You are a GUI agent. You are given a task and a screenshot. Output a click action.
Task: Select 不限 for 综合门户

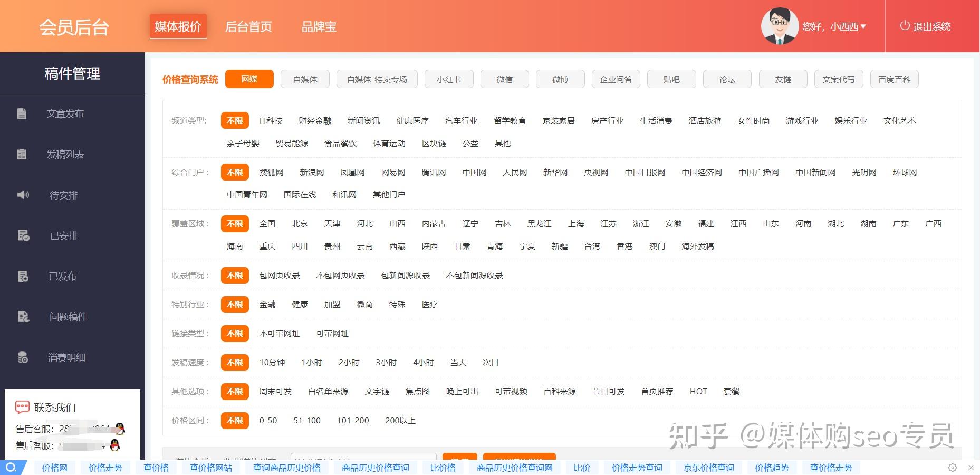[x=235, y=172]
